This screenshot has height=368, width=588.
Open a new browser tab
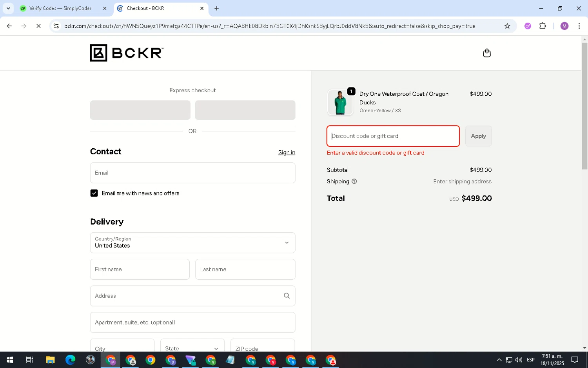tap(216, 8)
